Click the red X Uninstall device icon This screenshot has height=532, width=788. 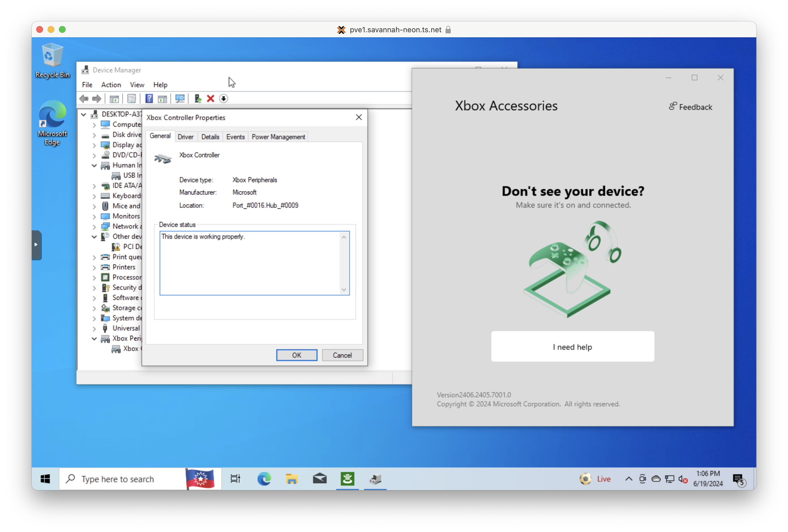(211, 99)
